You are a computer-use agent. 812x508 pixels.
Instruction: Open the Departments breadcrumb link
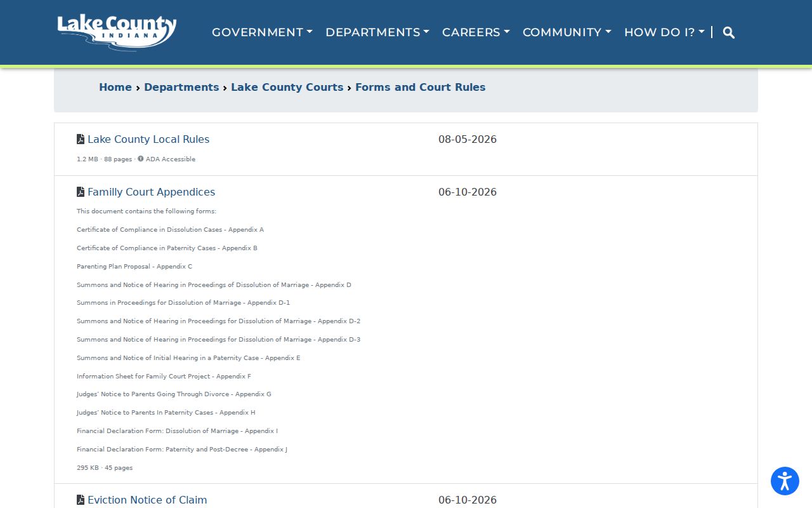click(181, 87)
